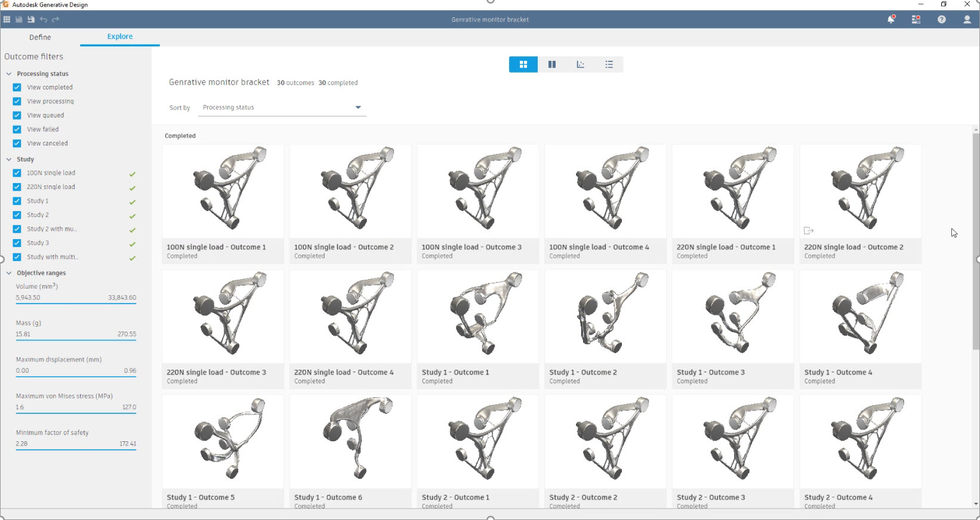
Task: Open Study 1 - Outcome 6 thumbnail
Action: click(350, 441)
